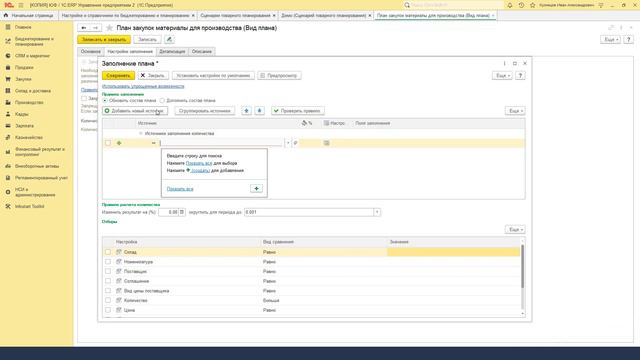This screenshot has height=360, width=640.
Task: Open Продажи section in sidebar
Action: point(24,67)
